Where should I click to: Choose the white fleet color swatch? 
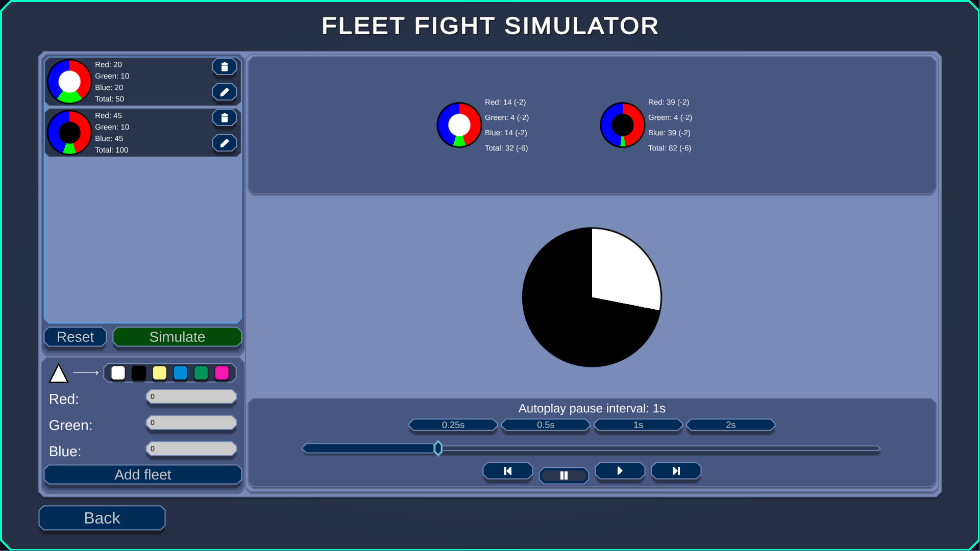[x=118, y=373]
